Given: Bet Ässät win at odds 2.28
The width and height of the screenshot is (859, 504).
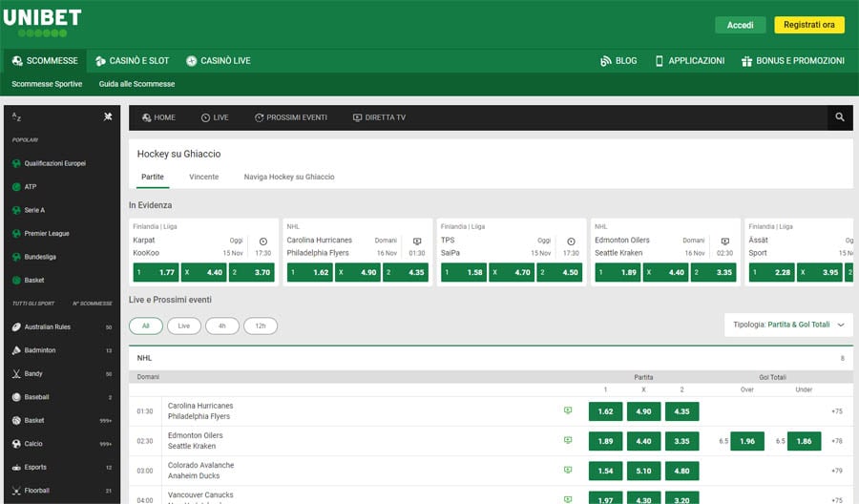Looking at the screenshot, I should (x=771, y=272).
